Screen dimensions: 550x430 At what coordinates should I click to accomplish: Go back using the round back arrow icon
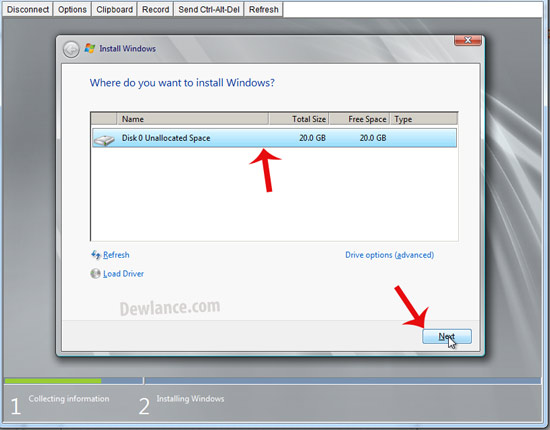[71, 50]
